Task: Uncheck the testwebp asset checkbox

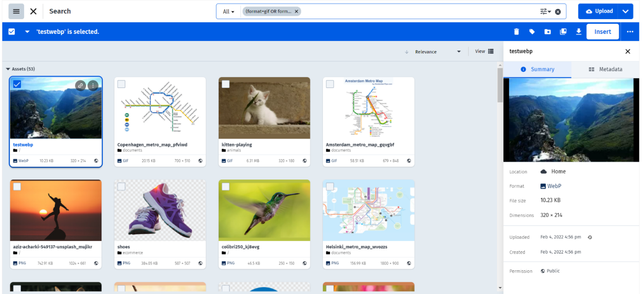Action: tap(17, 84)
